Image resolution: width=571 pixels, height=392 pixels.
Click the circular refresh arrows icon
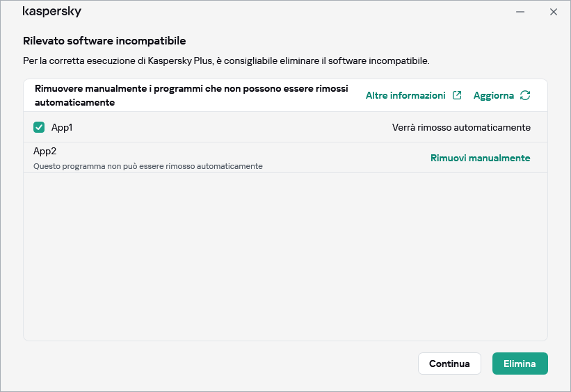(525, 95)
